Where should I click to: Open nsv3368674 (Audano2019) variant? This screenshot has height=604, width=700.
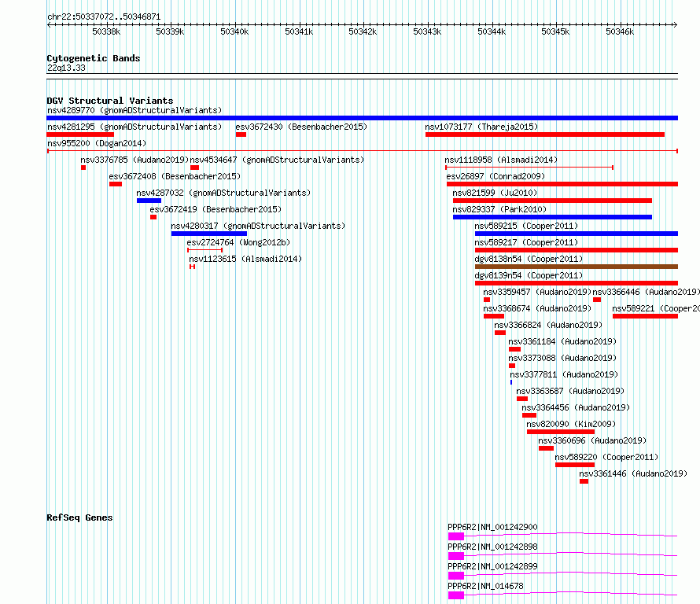[x=537, y=308]
